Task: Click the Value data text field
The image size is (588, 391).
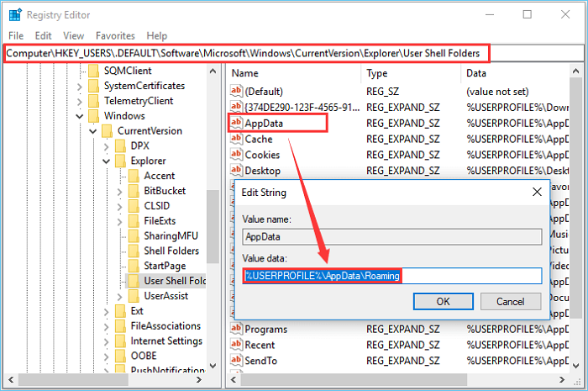Action: [391, 276]
